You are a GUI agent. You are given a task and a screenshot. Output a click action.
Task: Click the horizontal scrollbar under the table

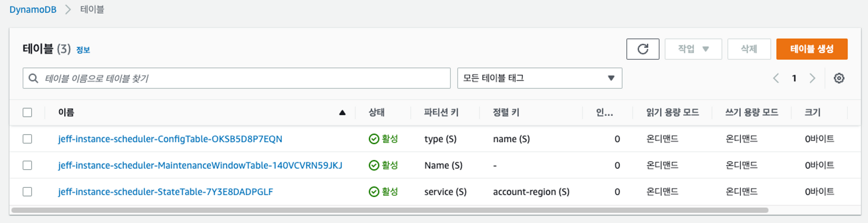390,210
